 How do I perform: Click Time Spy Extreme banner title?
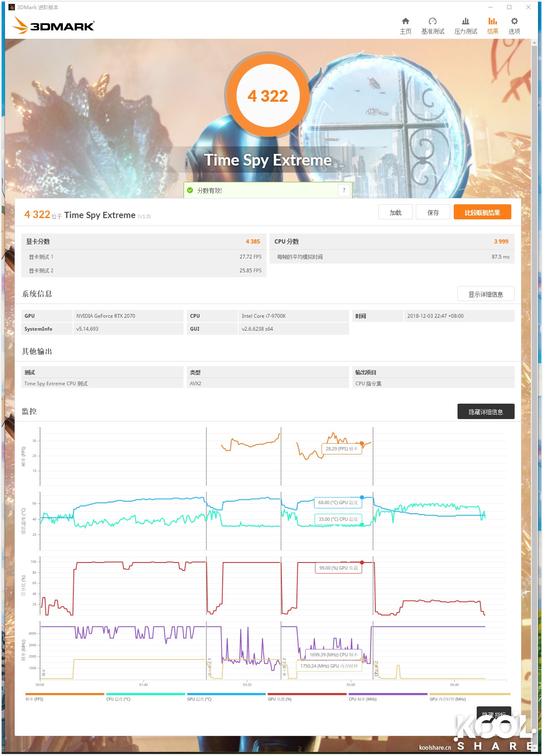tap(268, 160)
